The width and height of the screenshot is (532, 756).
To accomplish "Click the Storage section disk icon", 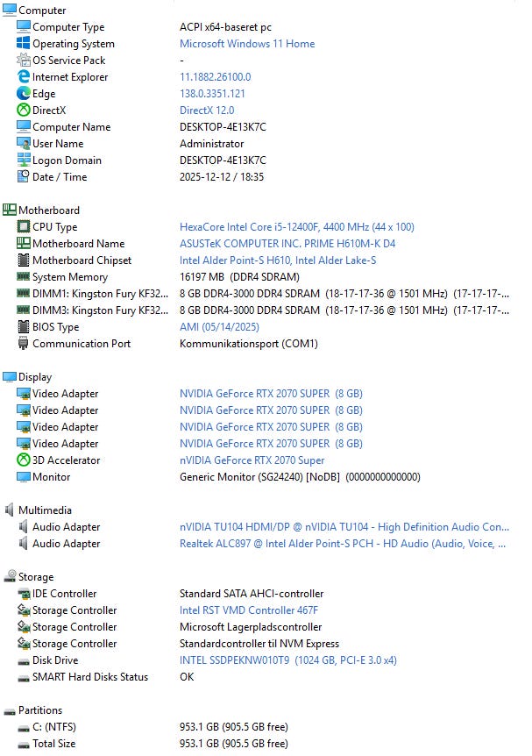I will (10, 576).
